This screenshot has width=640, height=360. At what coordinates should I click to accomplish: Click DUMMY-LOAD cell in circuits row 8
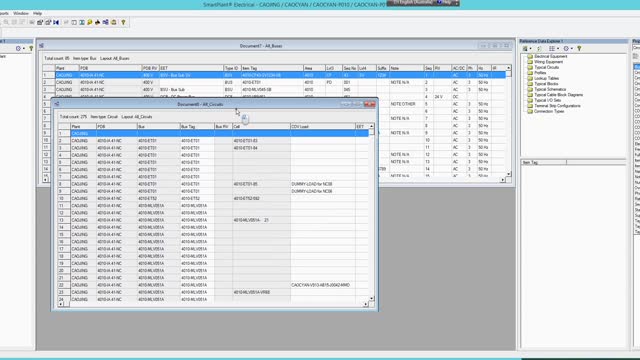coord(322,184)
